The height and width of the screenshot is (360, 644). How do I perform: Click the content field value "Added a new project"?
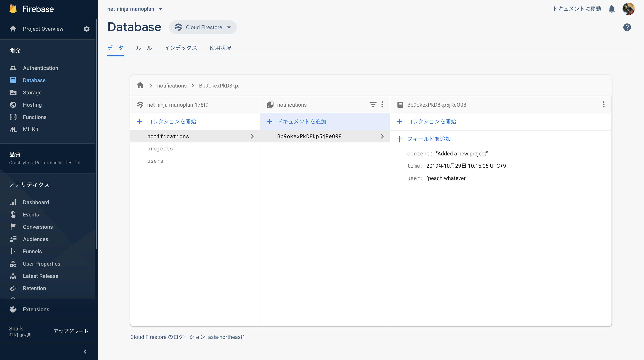tap(462, 154)
